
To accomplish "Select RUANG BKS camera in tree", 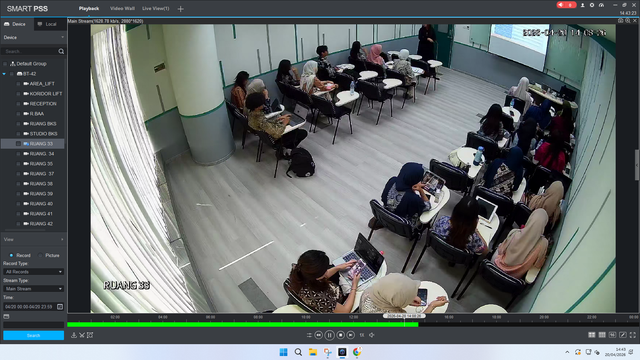I will point(43,124).
